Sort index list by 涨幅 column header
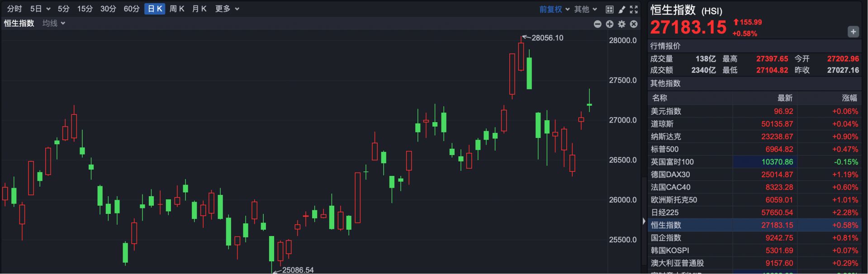Viewport: 868px width, 274px height. point(849,98)
